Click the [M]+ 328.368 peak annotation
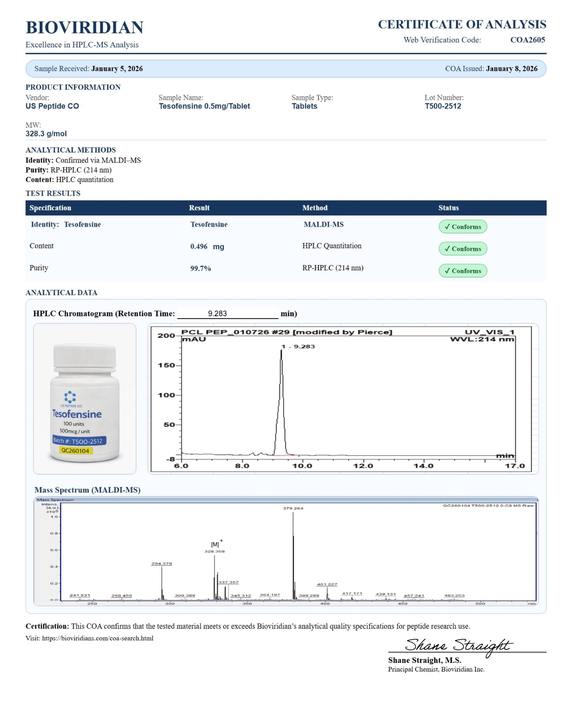 (x=215, y=548)
